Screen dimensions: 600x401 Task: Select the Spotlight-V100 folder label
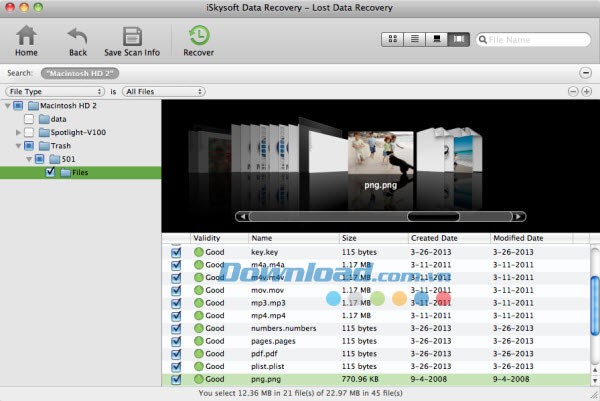point(78,132)
